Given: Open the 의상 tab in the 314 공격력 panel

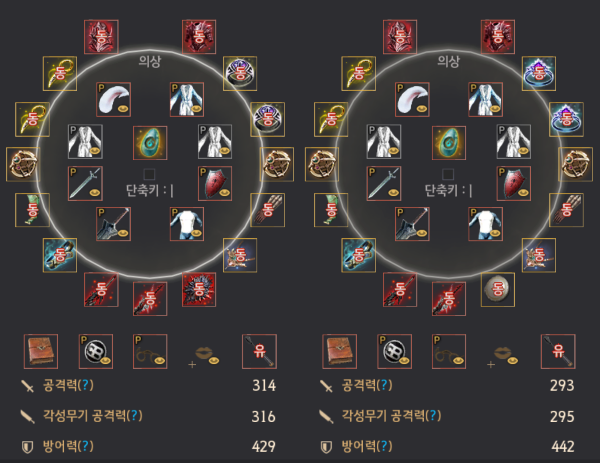Looking at the screenshot, I should [x=150, y=61].
